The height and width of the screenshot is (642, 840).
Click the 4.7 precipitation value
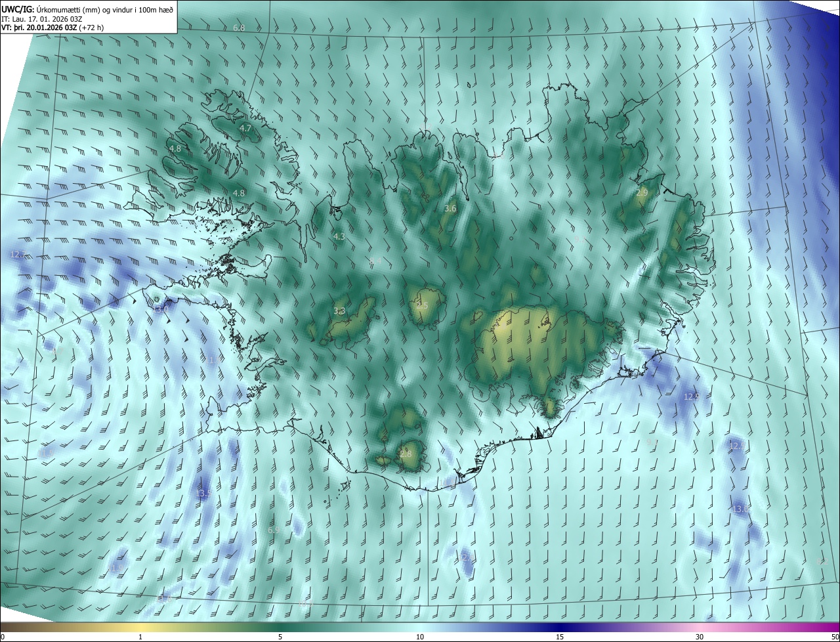tap(245, 129)
